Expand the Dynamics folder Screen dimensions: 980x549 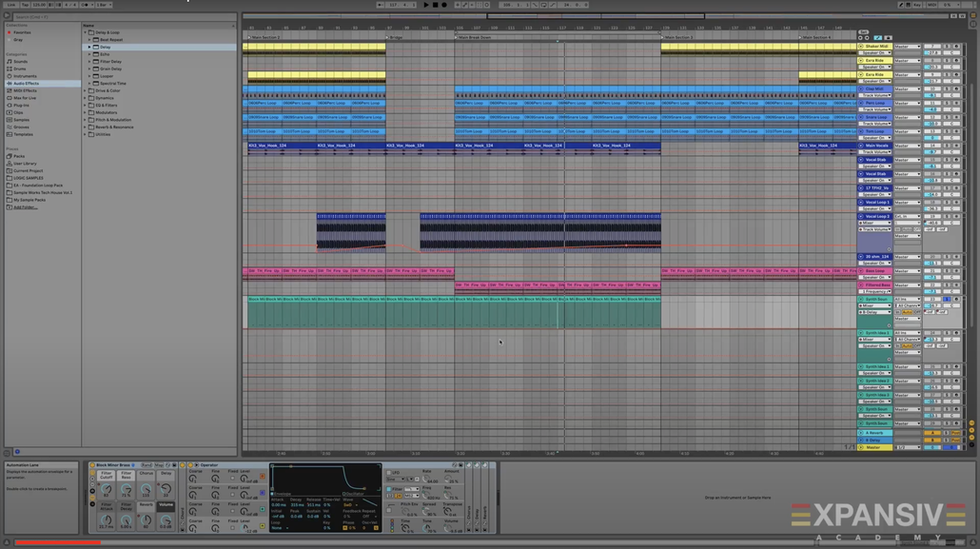click(x=86, y=98)
